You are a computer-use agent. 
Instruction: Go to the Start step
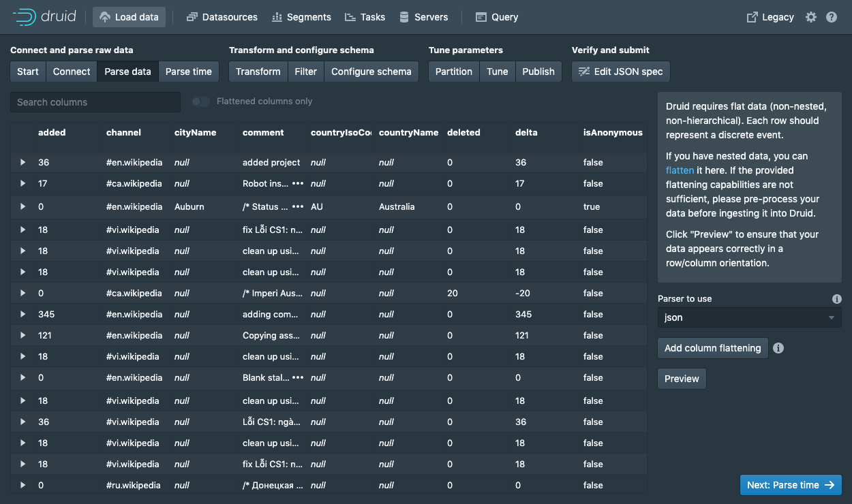28,72
